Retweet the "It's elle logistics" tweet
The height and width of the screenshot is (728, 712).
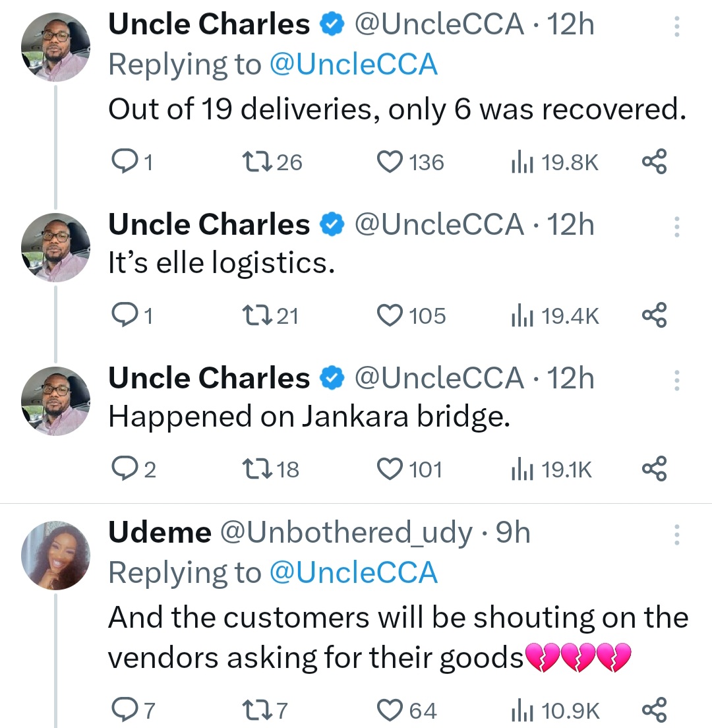pos(254,317)
